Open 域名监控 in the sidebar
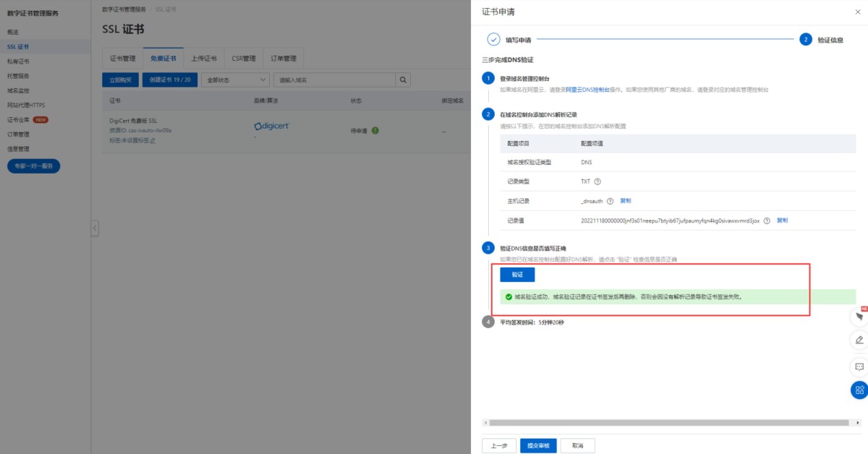The width and height of the screenshot is (868, 454). [18, 90]
